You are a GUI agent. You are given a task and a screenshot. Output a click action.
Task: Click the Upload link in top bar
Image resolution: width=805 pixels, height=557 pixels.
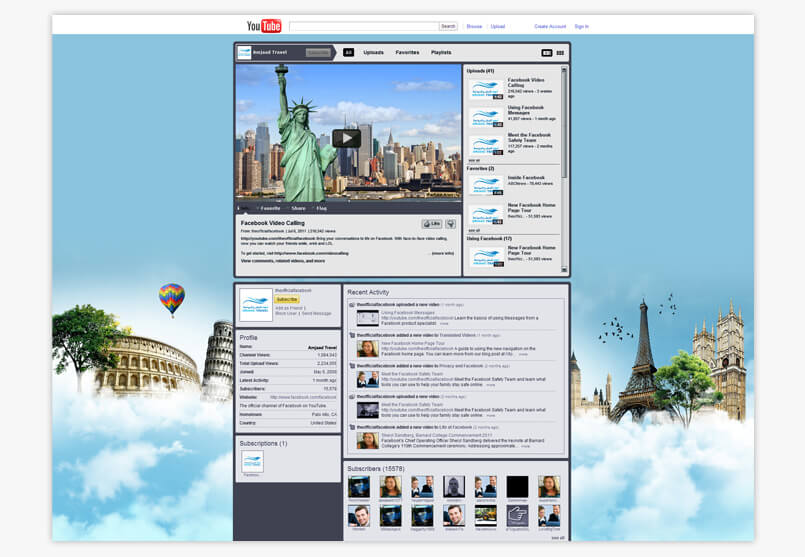coord(497,26)
